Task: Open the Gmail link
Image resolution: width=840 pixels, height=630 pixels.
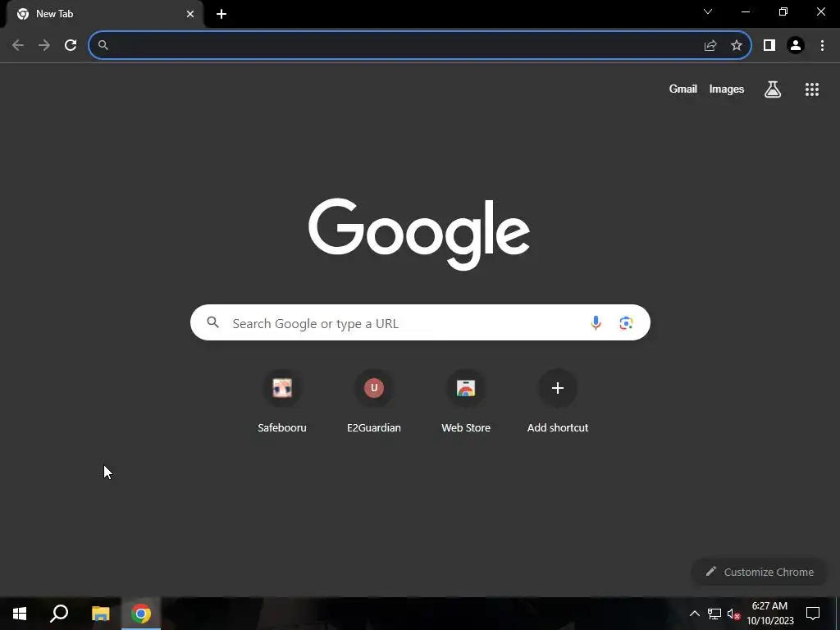Action: (x=683, y=89)
